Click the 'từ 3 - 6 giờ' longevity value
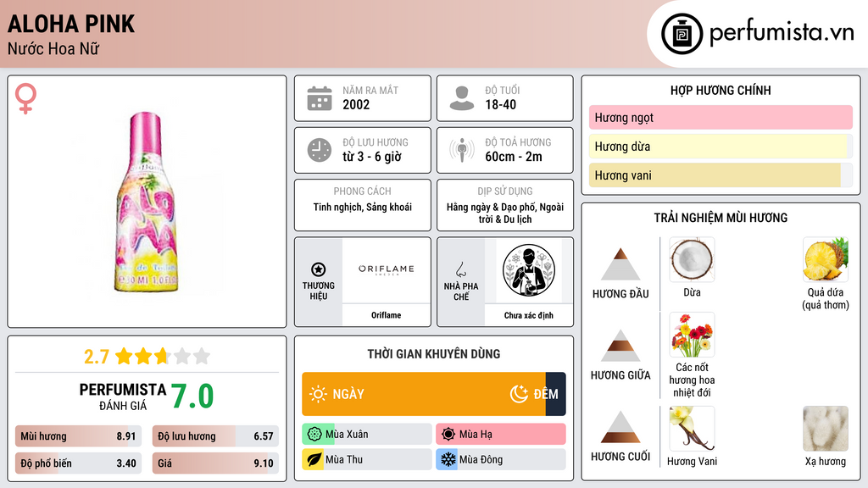 pos(372,157)
